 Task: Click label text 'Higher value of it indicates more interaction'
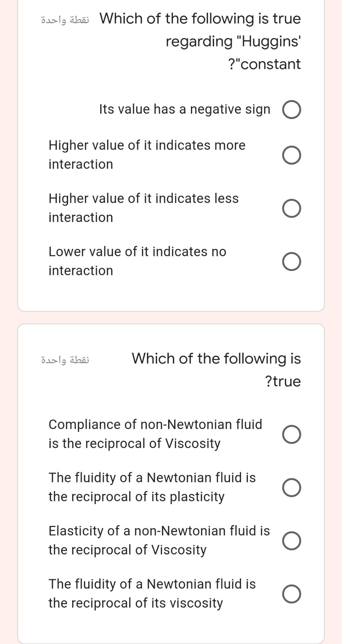click(x=147, y=155)
